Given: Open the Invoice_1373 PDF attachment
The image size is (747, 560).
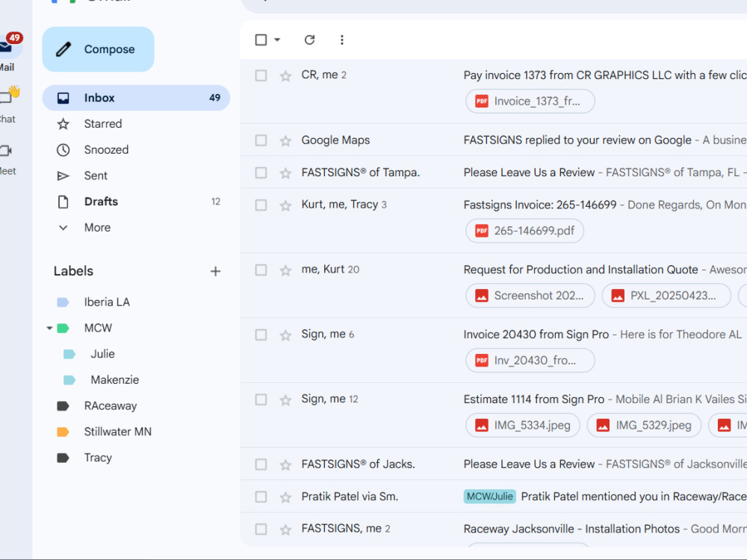Looking at the screenshot, I should click(530, 102).
